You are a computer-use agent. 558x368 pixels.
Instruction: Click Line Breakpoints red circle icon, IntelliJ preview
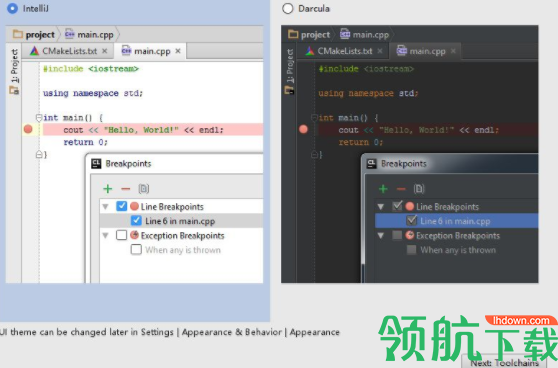(x=135, y=206)
